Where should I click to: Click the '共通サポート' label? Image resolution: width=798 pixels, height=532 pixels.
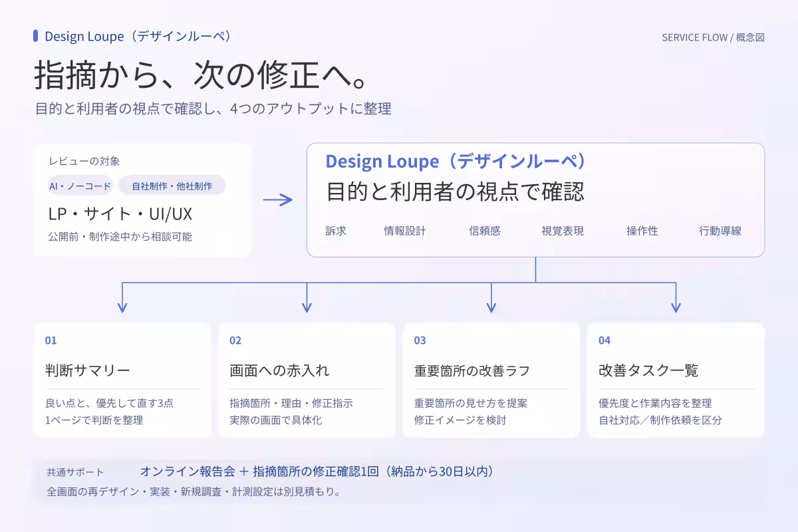(75, 472)
